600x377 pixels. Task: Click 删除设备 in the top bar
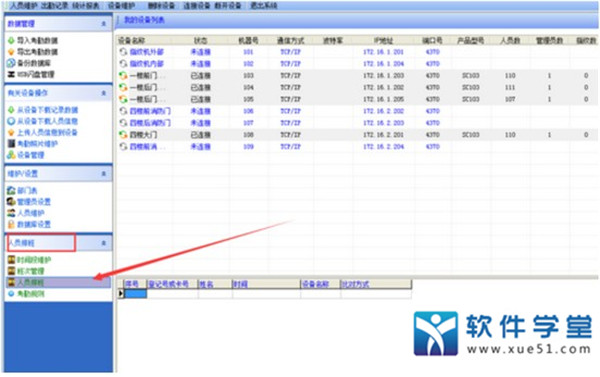click(161, 6)
